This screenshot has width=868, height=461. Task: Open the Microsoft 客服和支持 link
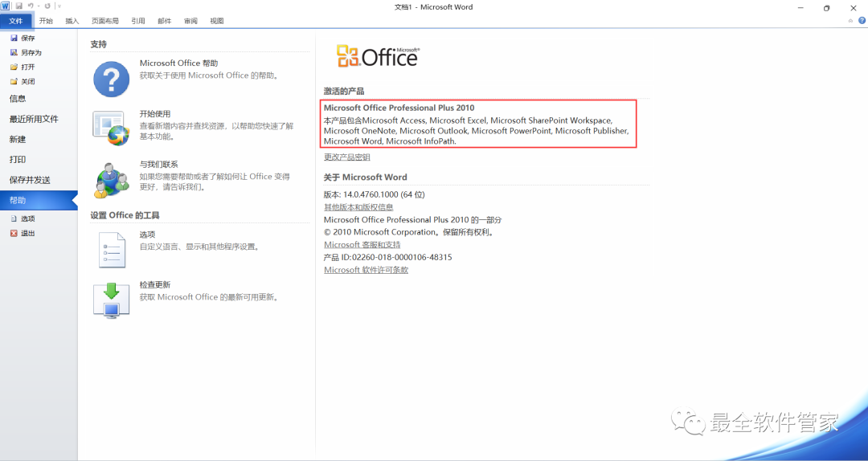pyautogui.click(x=362, y=245)
